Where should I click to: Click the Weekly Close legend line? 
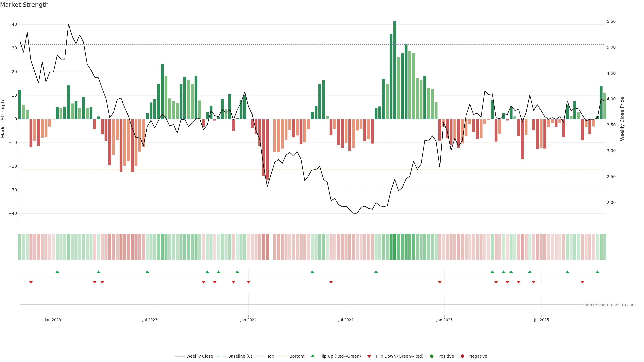tap(179, 356)
